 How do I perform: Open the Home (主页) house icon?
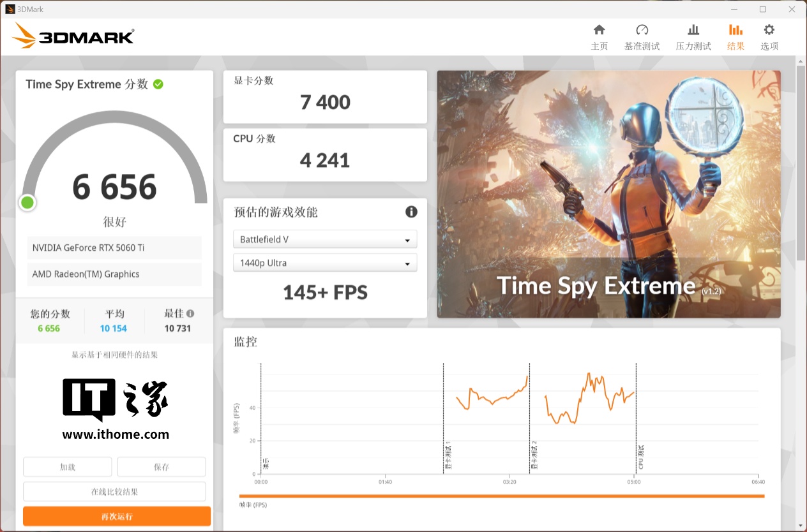(x=599, y=31)
